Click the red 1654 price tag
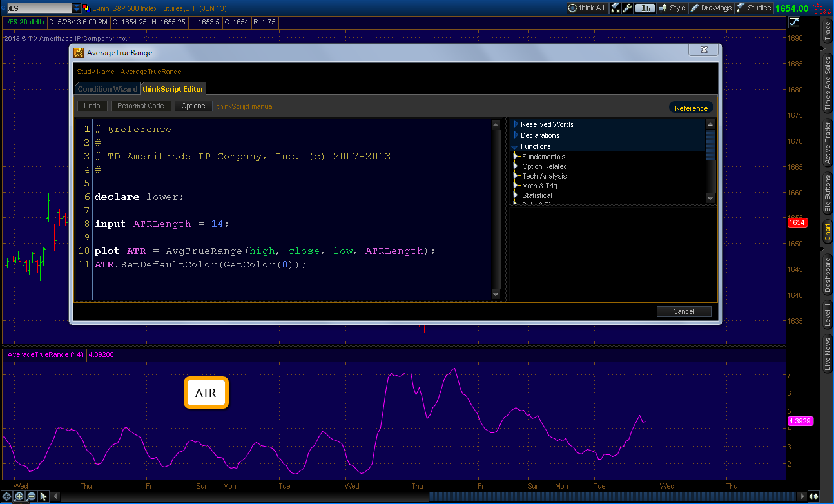 point(797,222)
